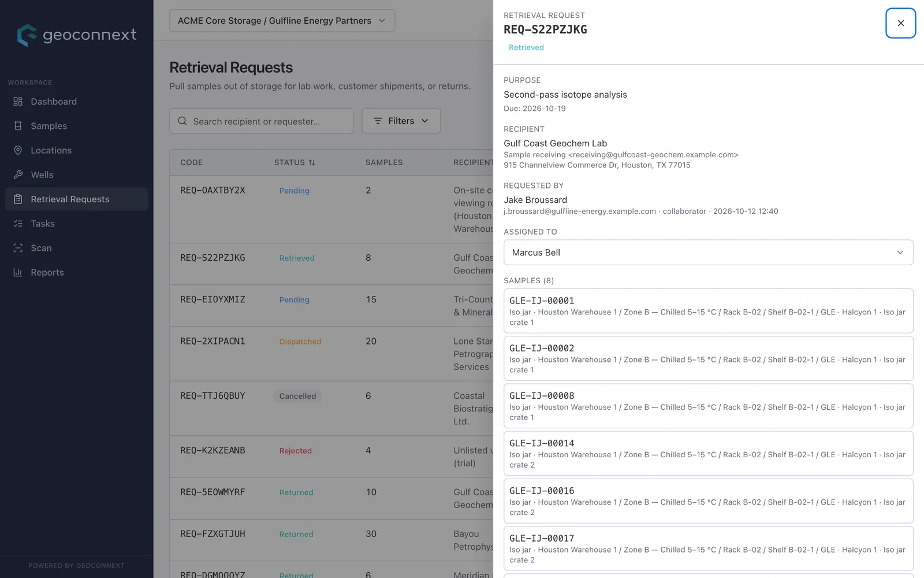Open the Dashboard page
This screenshot has height=578, width=924.
[x=76, y=102]
